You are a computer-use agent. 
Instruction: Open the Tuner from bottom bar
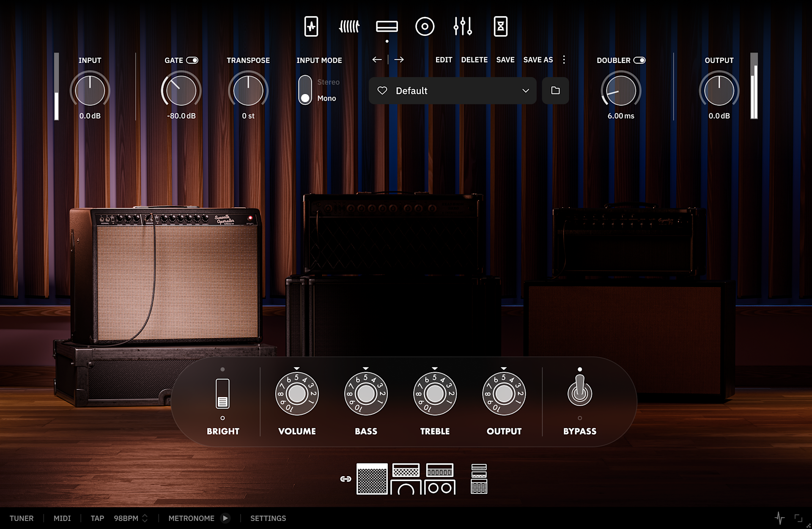(22, 518)
